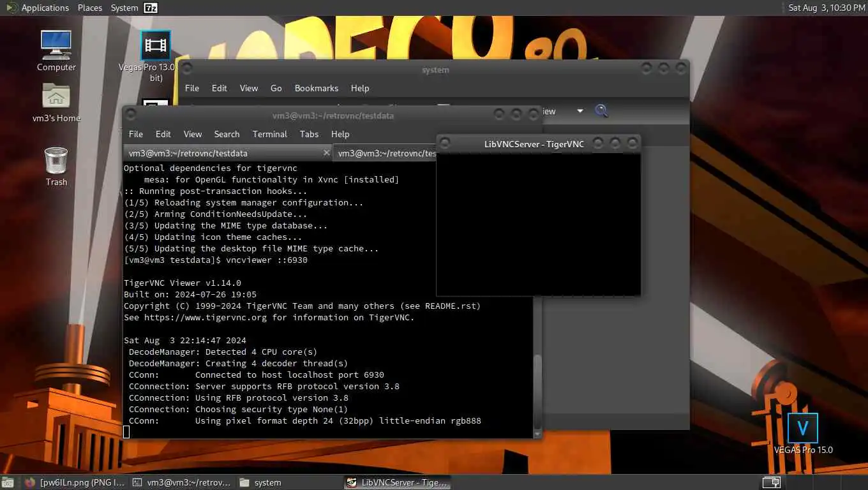Open the Places menu in the top panel

pyautogui.click(x=90, y=8)
